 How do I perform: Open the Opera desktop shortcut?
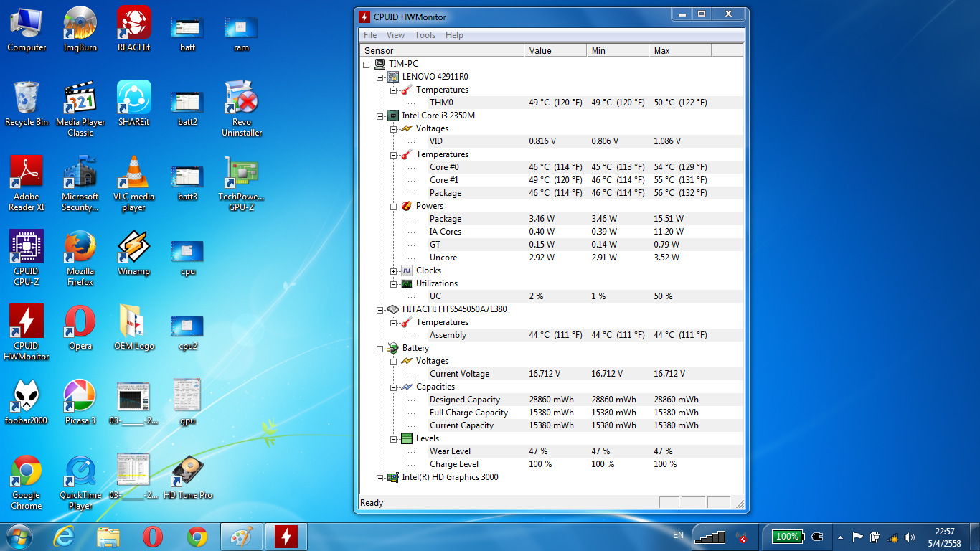[x=80, y=327]
